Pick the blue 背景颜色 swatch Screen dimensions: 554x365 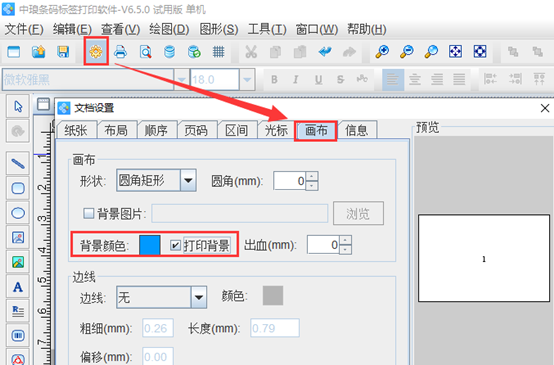pyautogui.click(x=150, y=245)
